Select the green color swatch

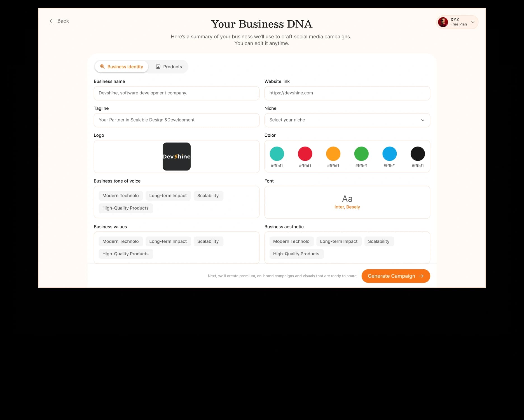[x=361, y=154]
